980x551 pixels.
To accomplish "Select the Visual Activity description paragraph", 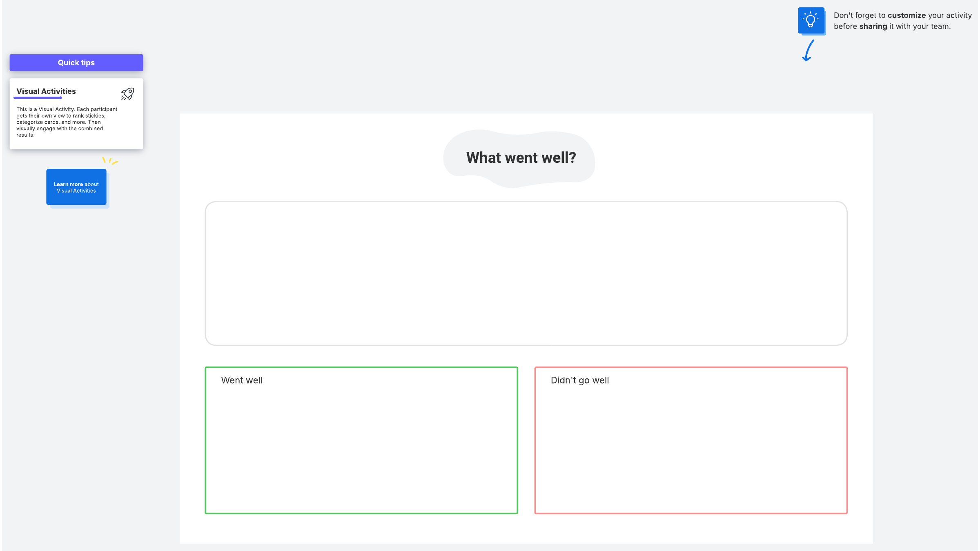I will click(67, 122).
